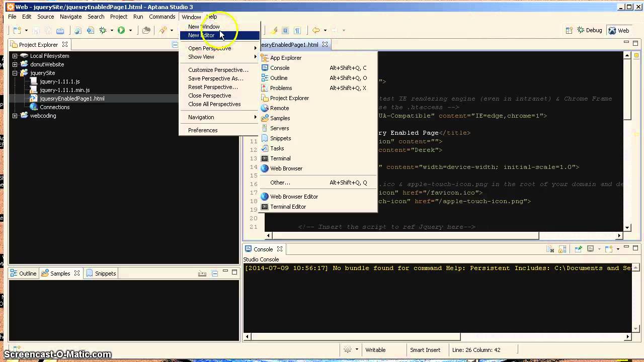Open the Commands menu

click(x=162, y=17)
